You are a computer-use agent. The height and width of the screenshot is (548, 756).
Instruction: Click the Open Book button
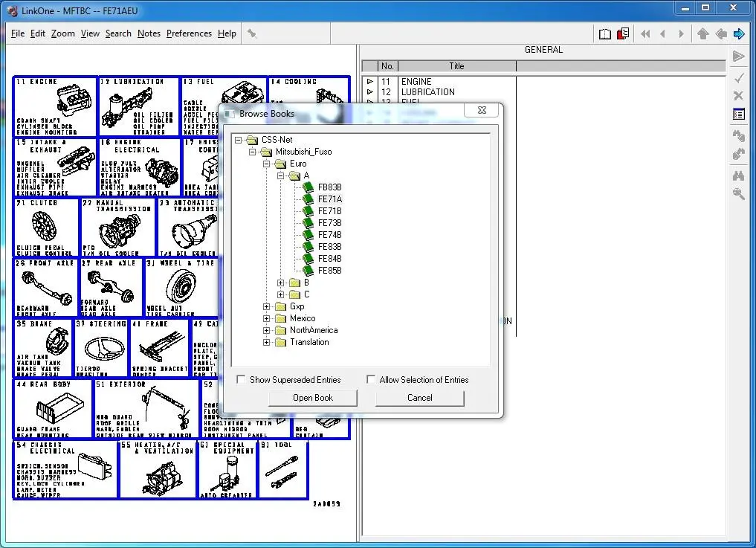tap(313, 398)
